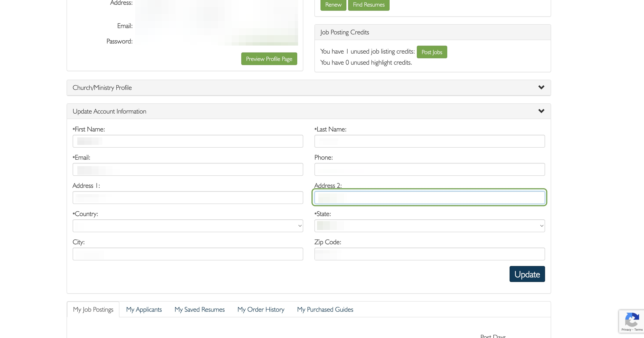The height and width of the screenshot is (338, 644).
Task: Click the Address 1 input field
Action: (x=188, y=198)
